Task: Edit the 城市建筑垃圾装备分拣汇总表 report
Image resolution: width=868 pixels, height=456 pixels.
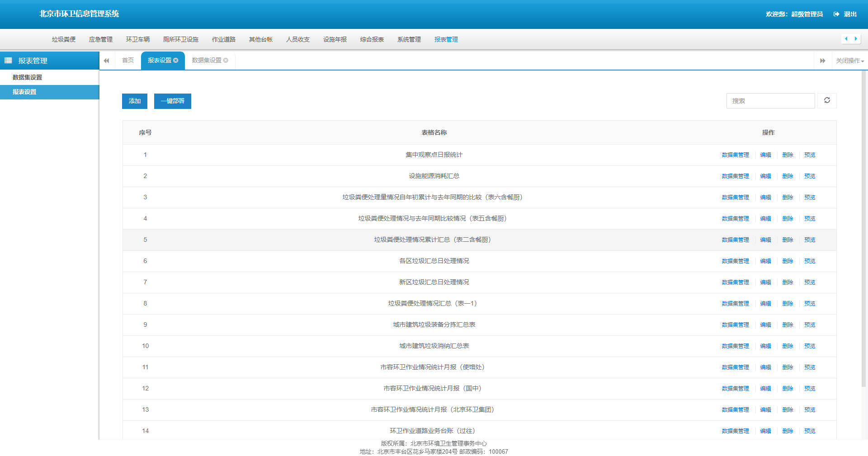Action: point(766,325)
